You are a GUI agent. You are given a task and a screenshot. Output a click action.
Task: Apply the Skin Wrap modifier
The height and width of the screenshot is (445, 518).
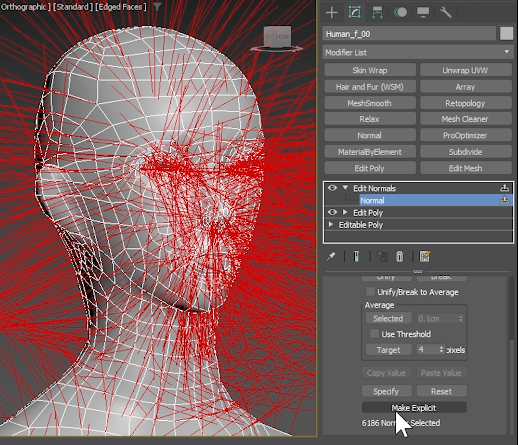pos(370,70)
